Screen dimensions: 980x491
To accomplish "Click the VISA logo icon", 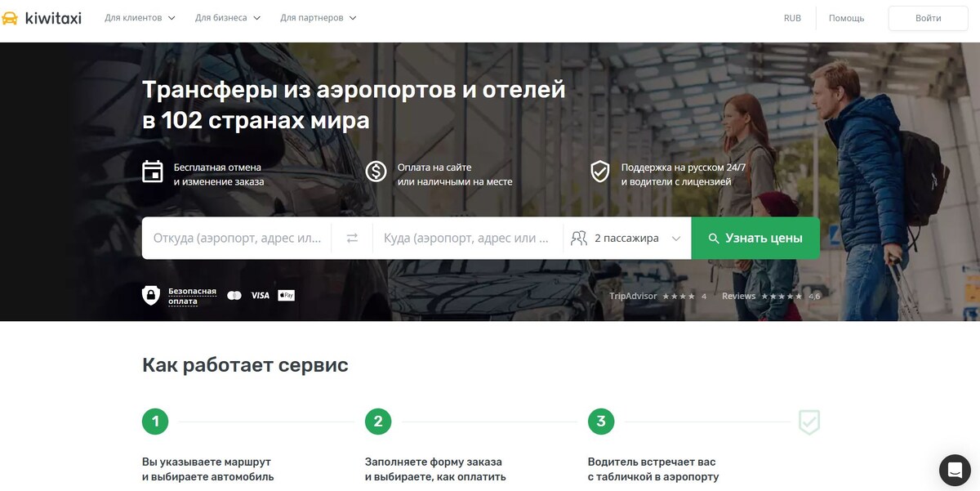I will [x=260, y=295].
